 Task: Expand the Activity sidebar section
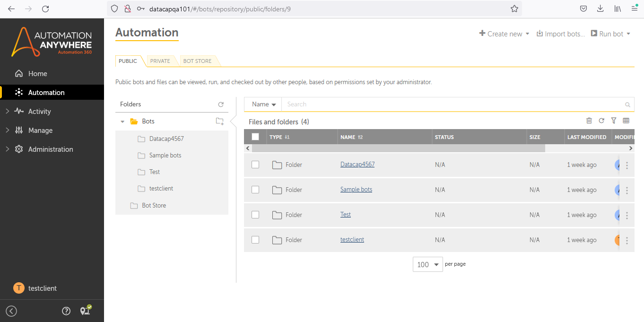[7, 112]
